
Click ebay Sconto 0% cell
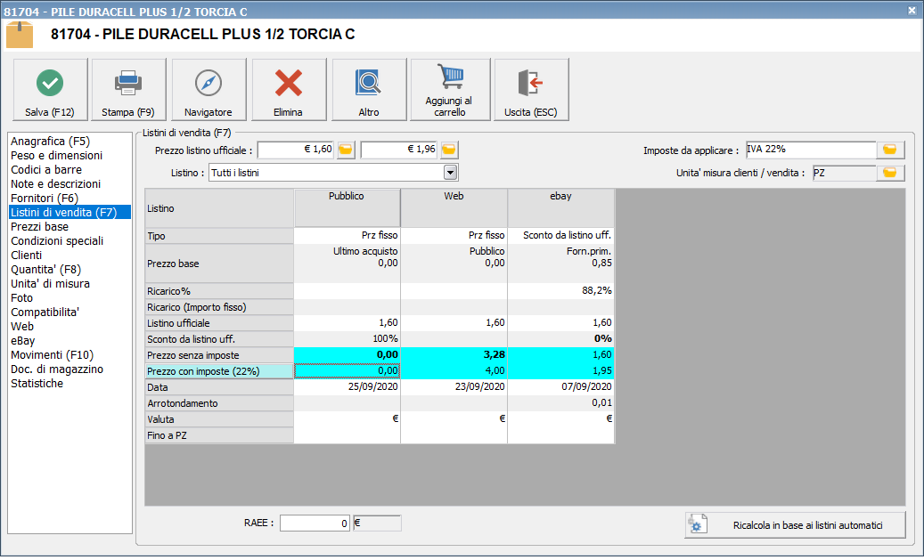pos(560,339)
